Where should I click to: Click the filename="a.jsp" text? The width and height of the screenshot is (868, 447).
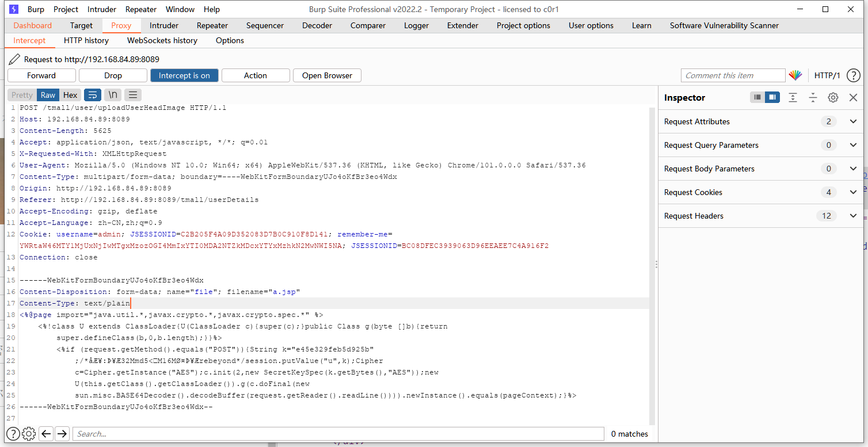[x=264, y=292]
